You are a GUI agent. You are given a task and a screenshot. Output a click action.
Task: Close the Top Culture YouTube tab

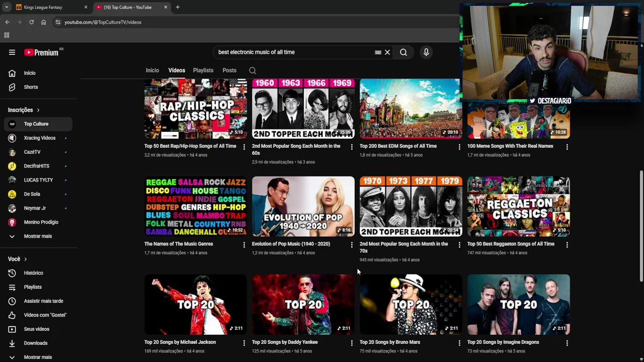(166, 7)
